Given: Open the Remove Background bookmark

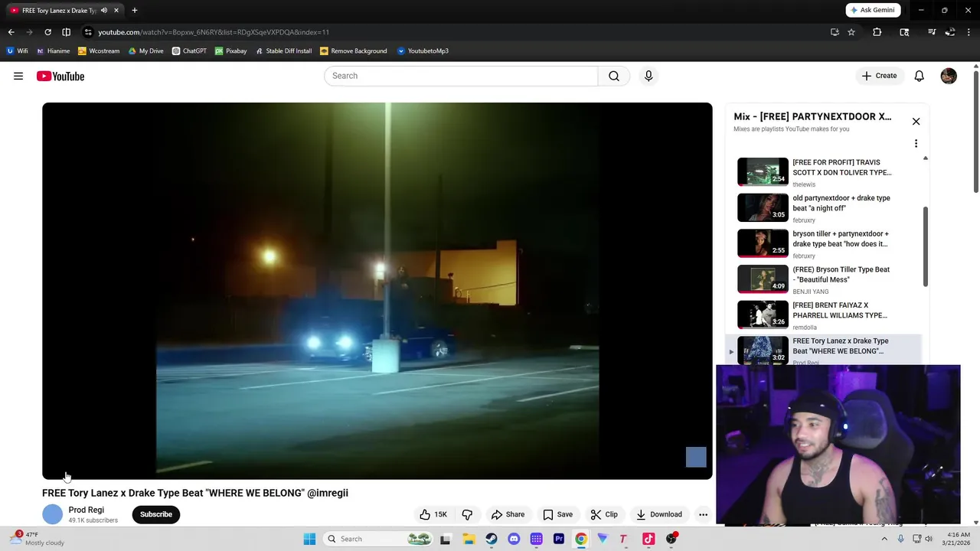Looking at the screenshot, I should pyautogui.click(x=353, y=51).
